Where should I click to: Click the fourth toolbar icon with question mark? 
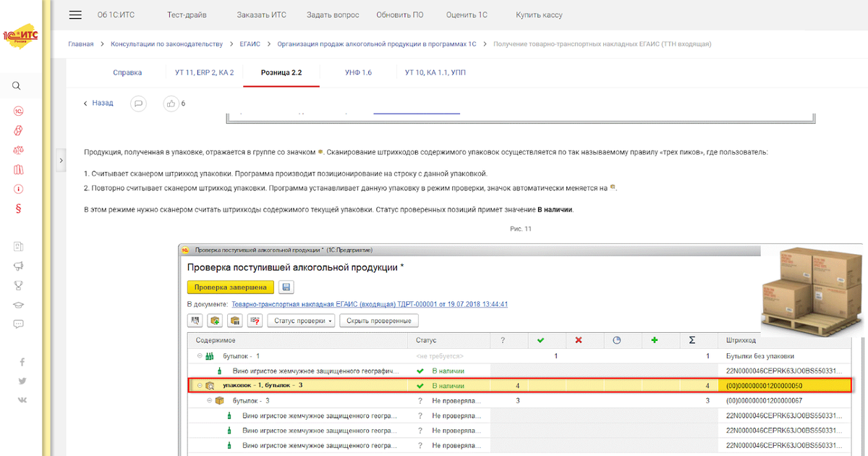(x=255, y=321)
